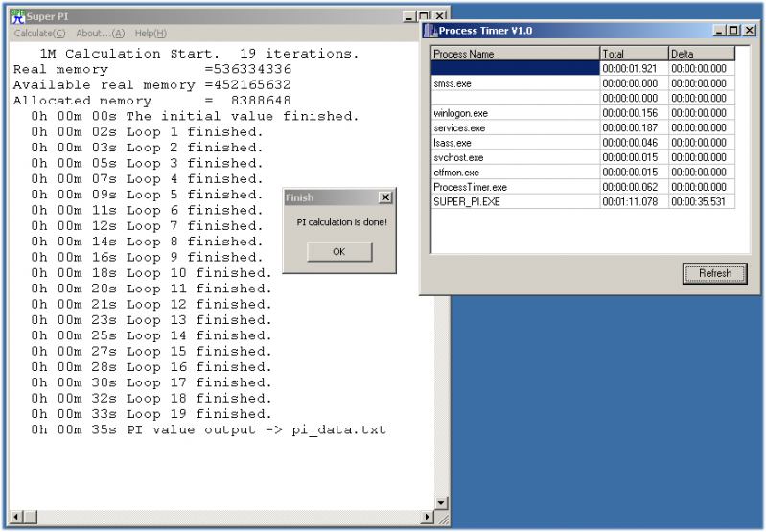
Task: Click the 'Loop 19 finished' log line
Action: pyautogui.click(x=151, y=414)
